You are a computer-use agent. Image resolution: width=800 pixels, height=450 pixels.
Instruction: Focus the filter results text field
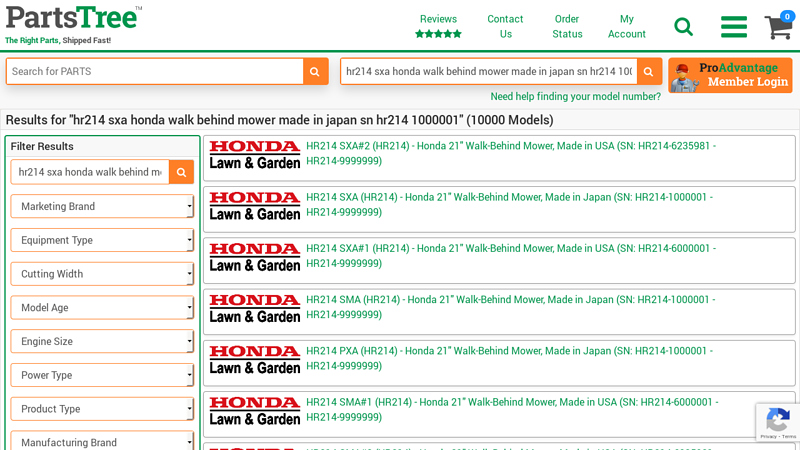[90, 172]
